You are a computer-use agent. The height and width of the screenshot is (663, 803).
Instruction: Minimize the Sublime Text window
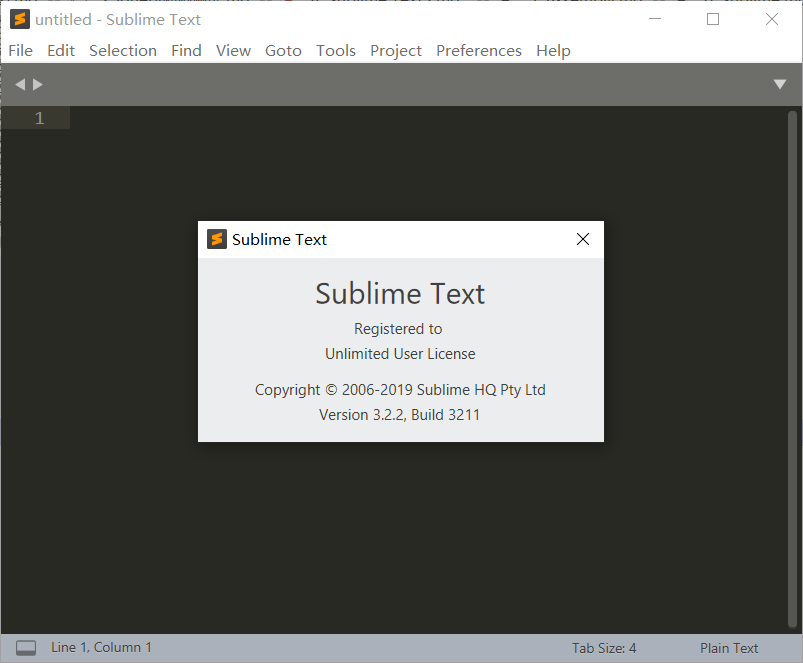[x=655, y=19]
